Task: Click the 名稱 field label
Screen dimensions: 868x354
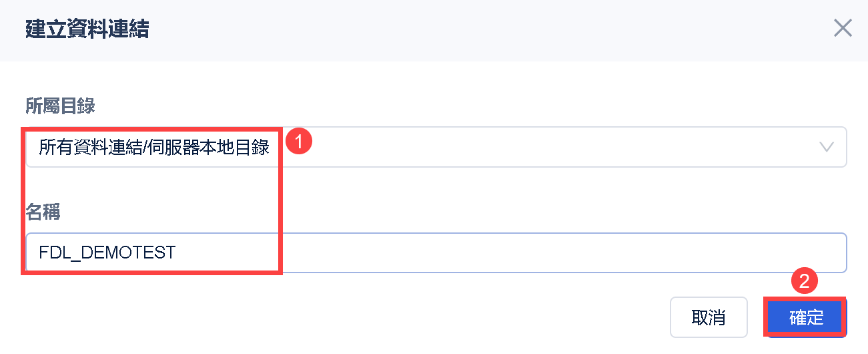Action: pyautogui.click(x=43, y=212)
